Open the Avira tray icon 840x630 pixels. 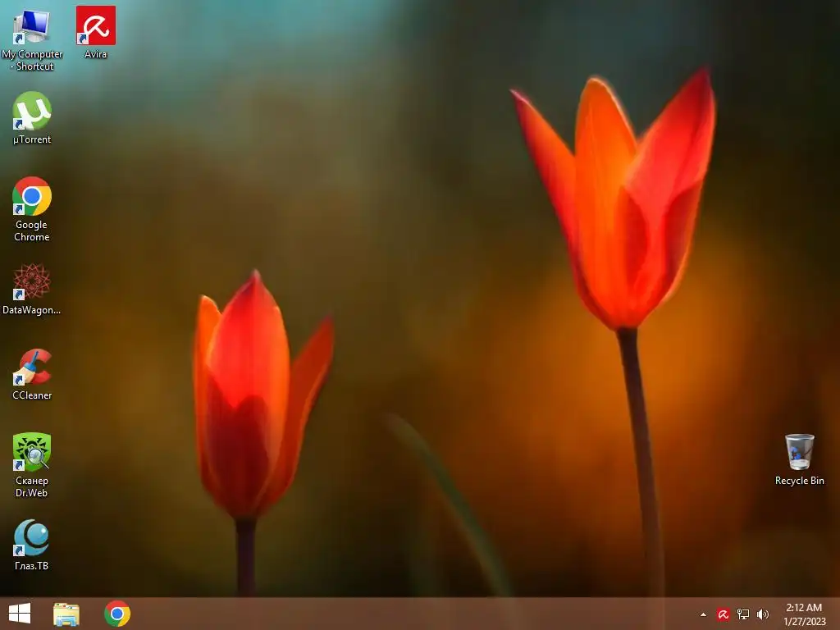point(724,614)
